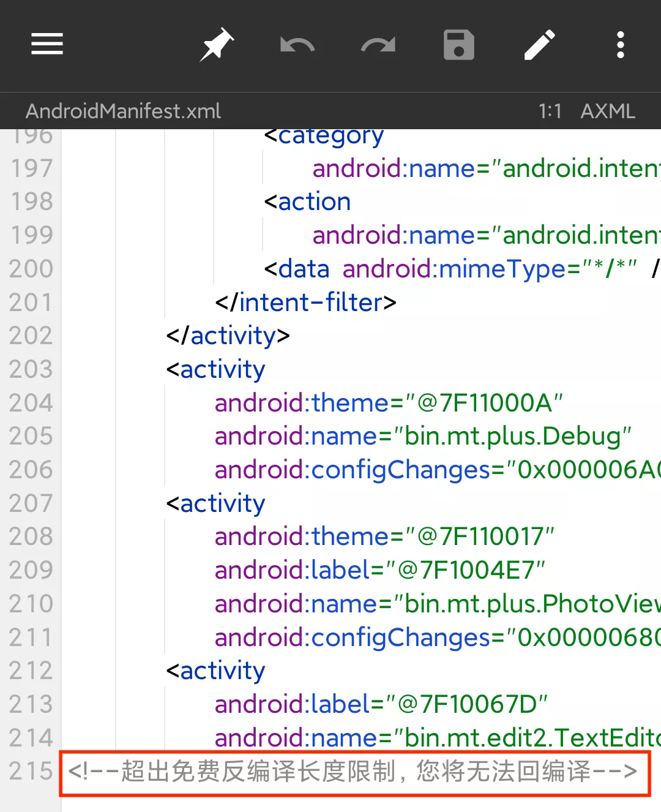Image resolution: width=661 pixels, height=812 pixels.
Task: Place cursor on closing activity tag
Action: 228,336
